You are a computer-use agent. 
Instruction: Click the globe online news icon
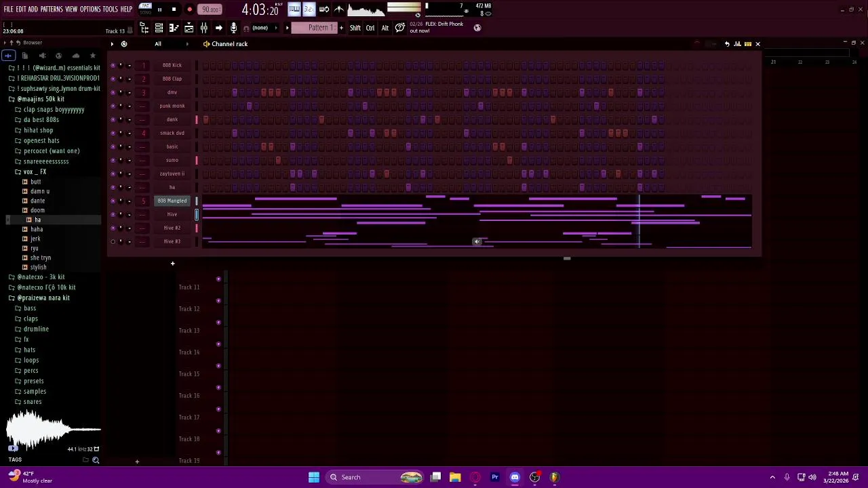pyautogui.click(x=477, y=28)
